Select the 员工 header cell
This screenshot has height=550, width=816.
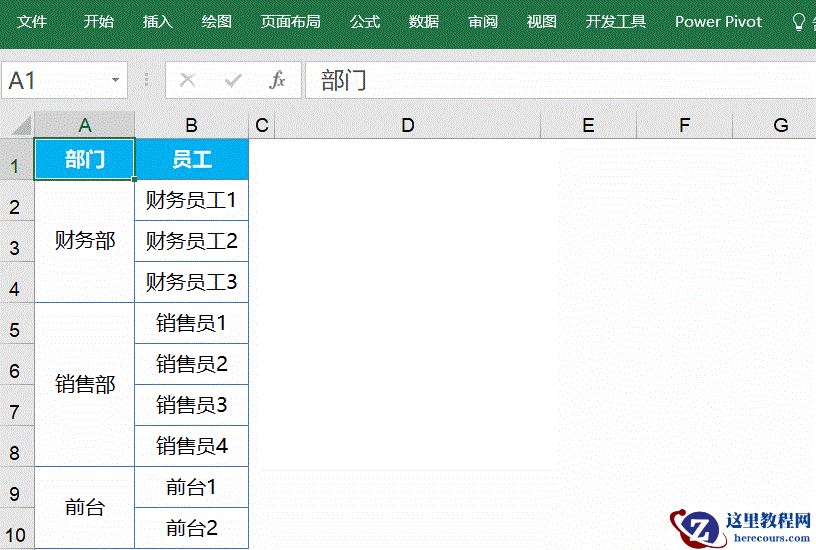coord(192,159)
